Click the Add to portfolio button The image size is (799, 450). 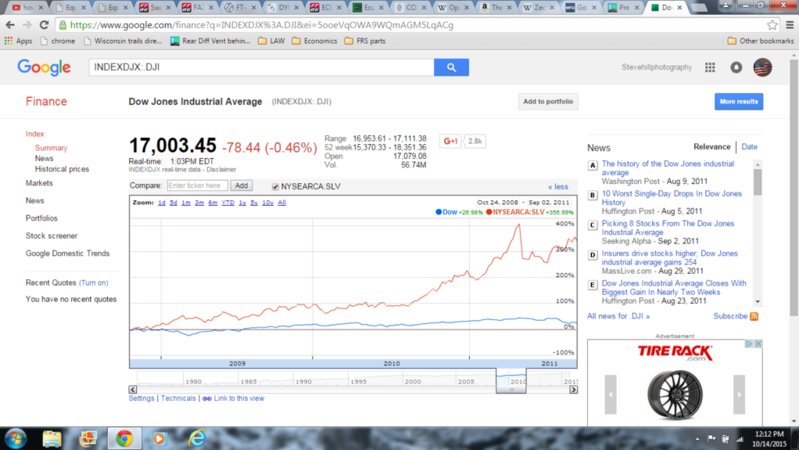point(548,101)
